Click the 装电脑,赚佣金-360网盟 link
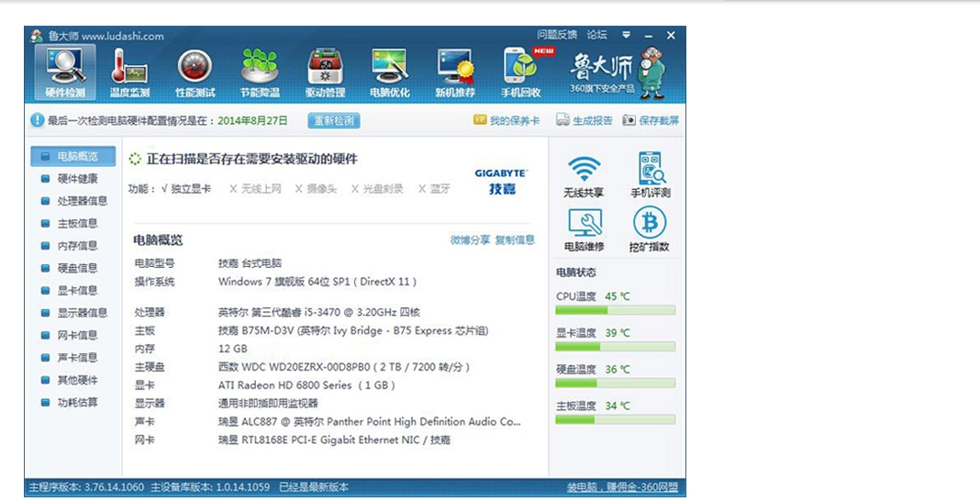The height and width of the screenshot is (501, 980). tap(622, 487)
